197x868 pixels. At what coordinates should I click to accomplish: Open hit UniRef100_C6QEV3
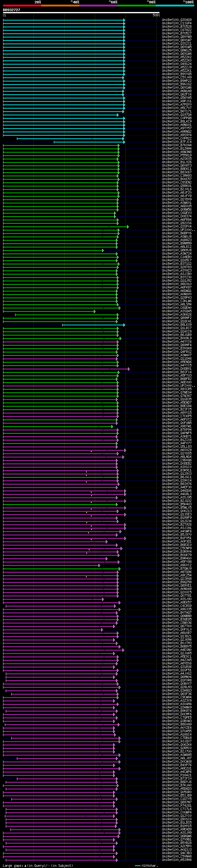(177, 213)
